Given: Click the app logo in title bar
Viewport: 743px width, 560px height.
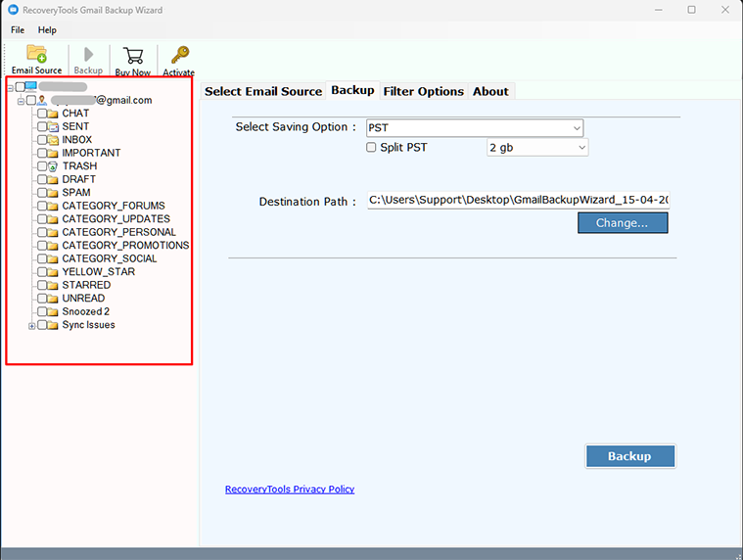Looking at the screenshot, I should 14,10.
